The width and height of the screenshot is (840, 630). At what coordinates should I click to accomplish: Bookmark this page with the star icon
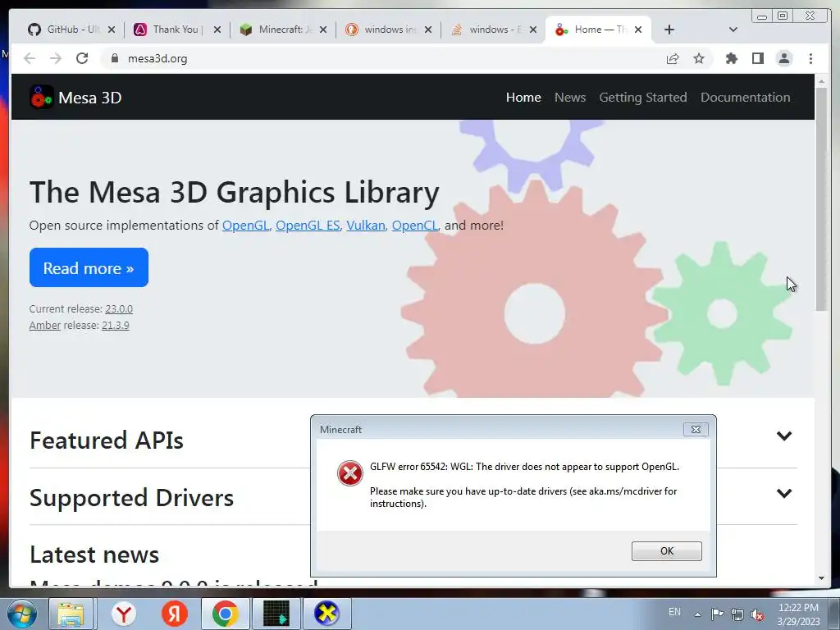point(699,58)
